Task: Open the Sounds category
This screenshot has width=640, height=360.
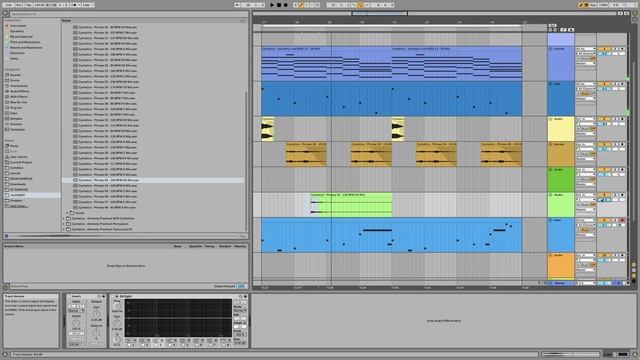Action: coord(16,75)
